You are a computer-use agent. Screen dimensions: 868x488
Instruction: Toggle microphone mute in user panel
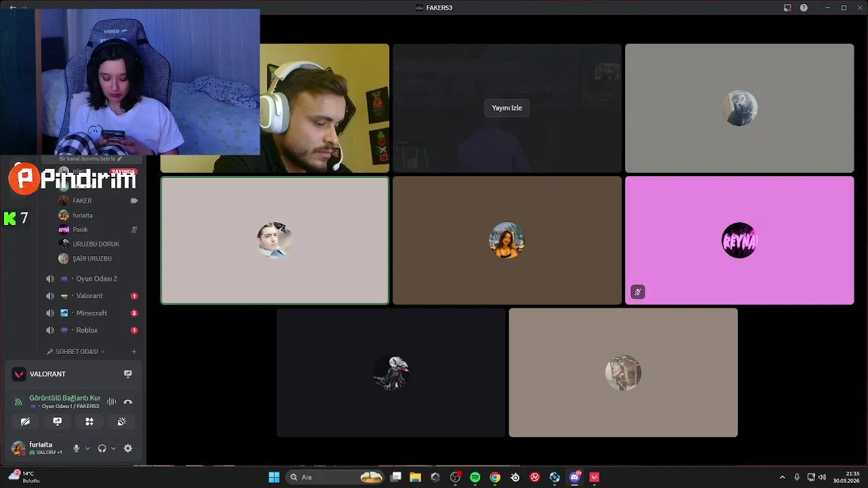[x=77, y=448]
